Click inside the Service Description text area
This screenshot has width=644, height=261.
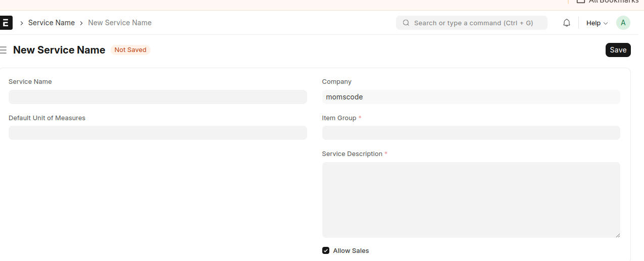[471, 199]
